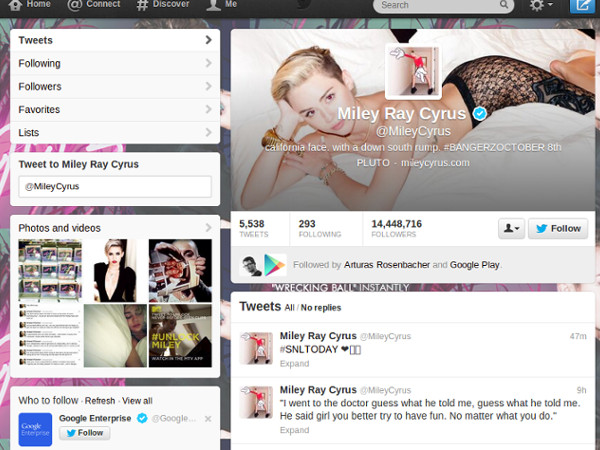The height and width of the screenshot is (450, 600).
Task: Select the Following sidebar item
Action: tap(115, 63)
